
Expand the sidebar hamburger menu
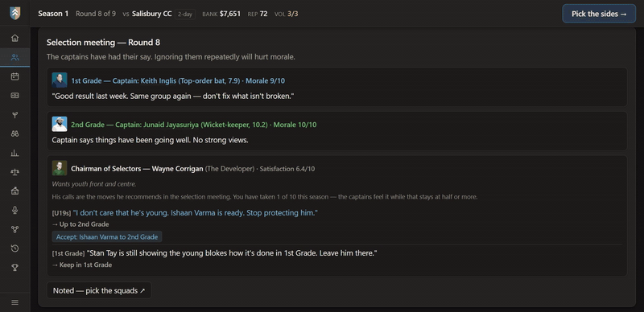(x=14, y=302)
